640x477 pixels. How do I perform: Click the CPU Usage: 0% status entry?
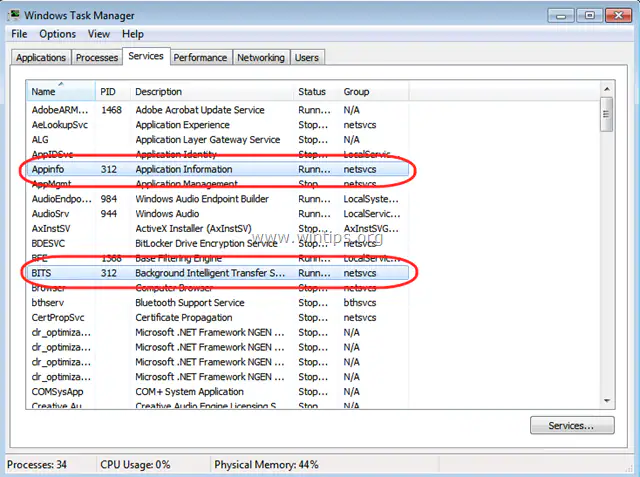135,465
